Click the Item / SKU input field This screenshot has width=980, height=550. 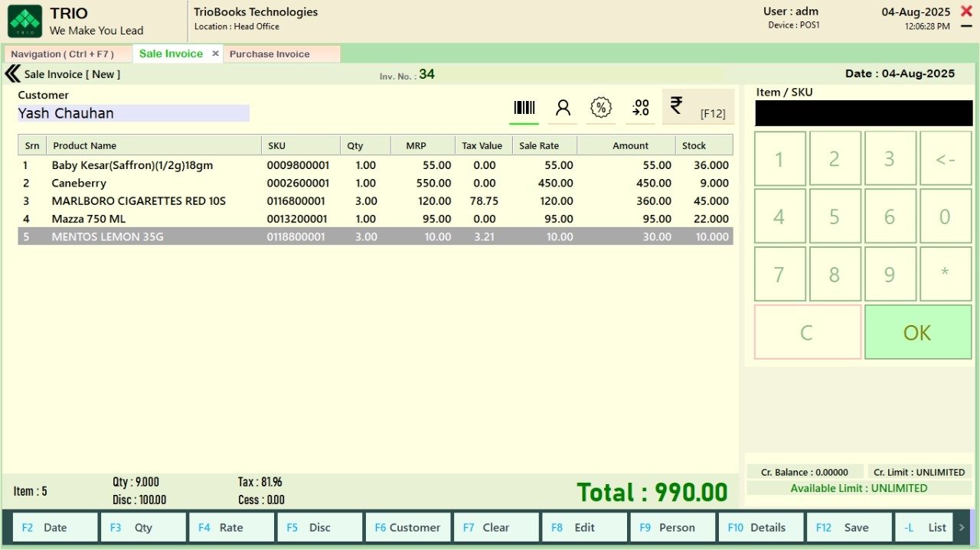[x=864, y=113]
